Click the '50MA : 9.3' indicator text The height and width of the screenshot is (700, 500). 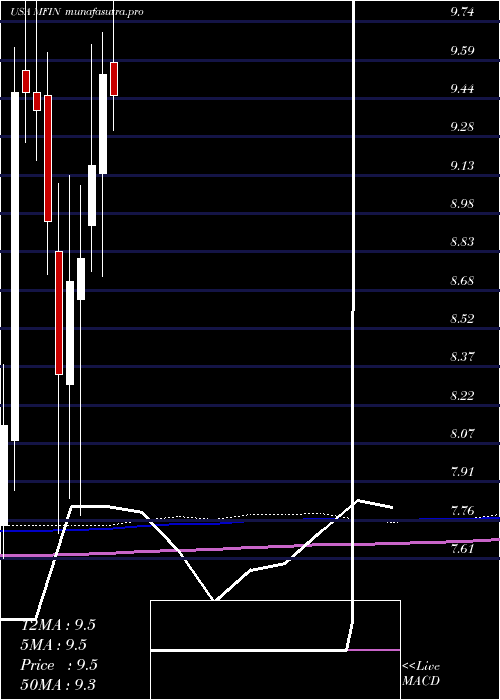click(58, 684)
